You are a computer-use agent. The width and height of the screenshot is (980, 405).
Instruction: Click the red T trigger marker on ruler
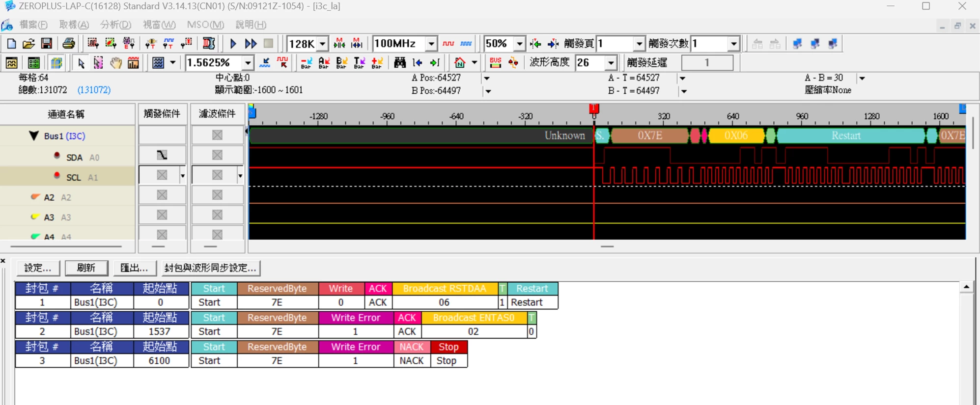594,108
